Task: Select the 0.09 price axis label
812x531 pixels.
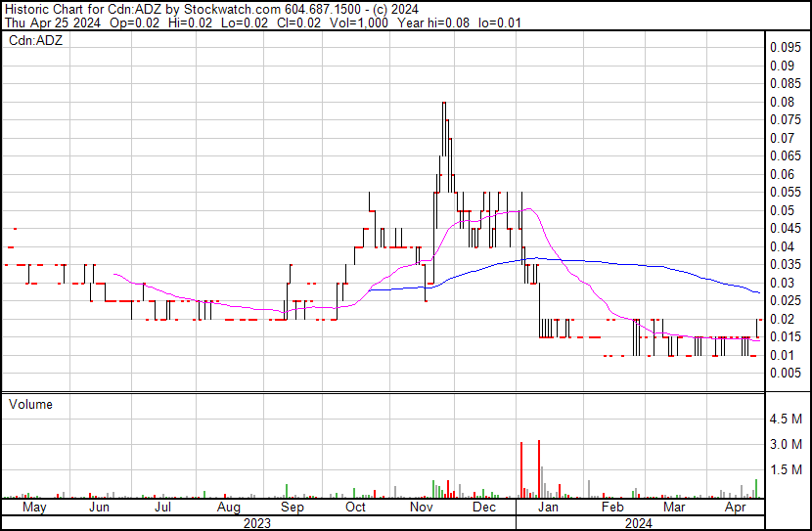Action: coord(782,66)
